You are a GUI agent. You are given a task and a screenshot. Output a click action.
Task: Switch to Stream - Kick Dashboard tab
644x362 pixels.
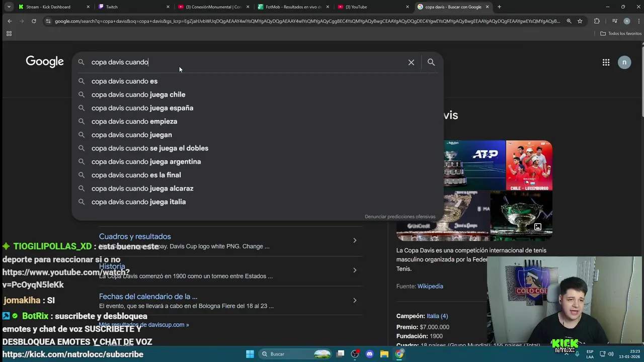[53, 7]
